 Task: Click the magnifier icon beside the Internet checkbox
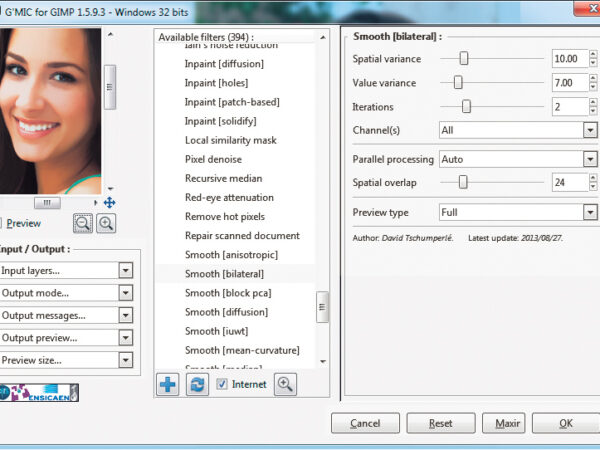click(x=286, y=384)
